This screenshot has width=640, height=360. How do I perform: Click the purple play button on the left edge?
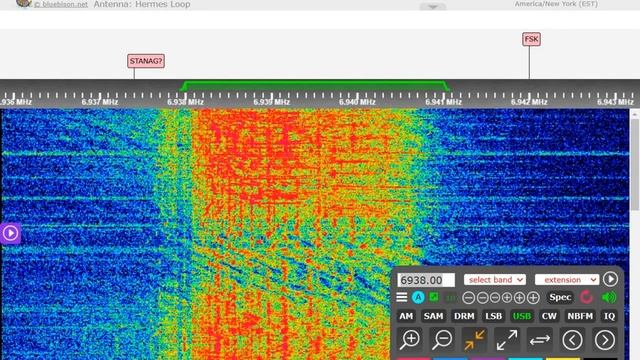tap(10, 233)
